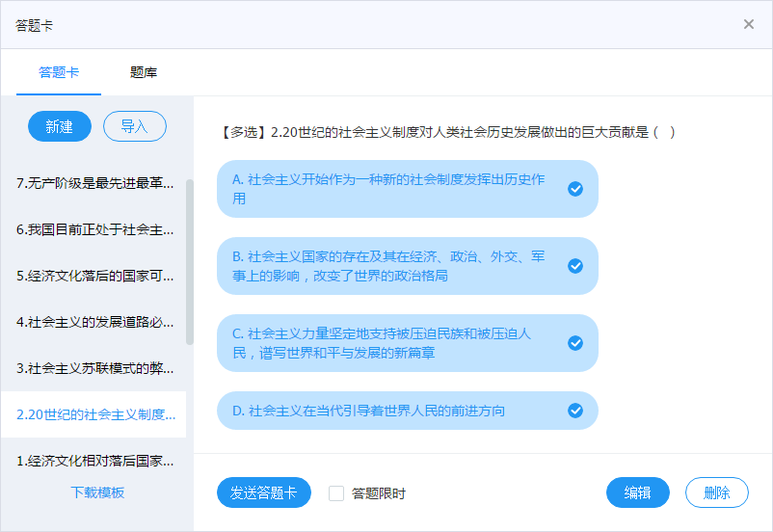Open question 3 社会主义苏联模式的弊
The height and width of the screenshot is (532, 773).
click(95, 368)
